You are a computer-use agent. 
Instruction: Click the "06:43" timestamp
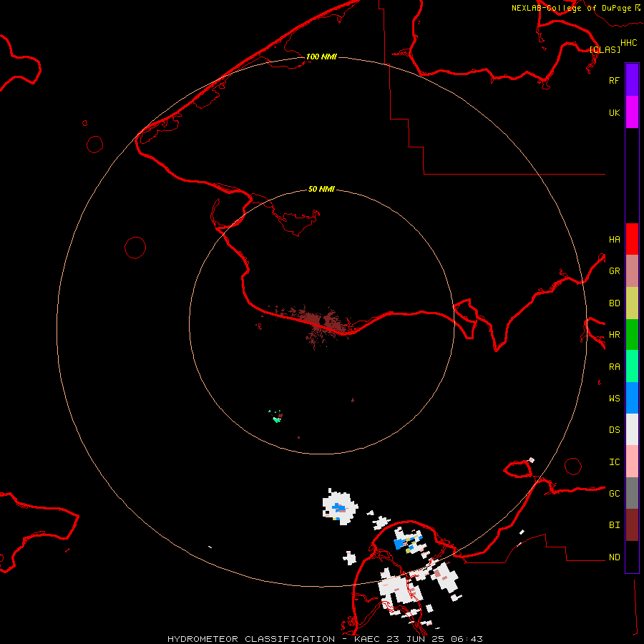pos(467,639)
